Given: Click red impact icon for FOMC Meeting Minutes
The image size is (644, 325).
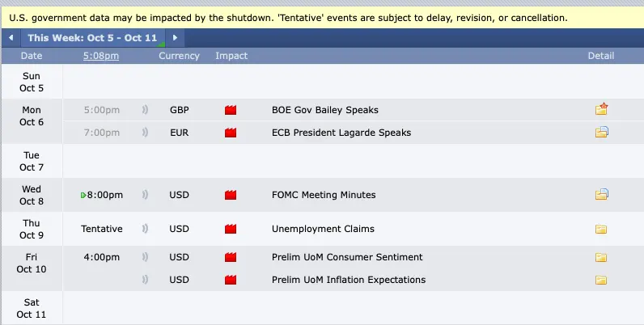Looking at the screenshot, I should [231, 195].
